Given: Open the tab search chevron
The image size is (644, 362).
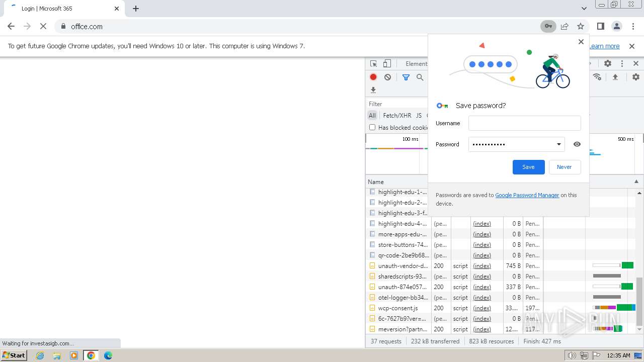Looking at the screenshot, I should [x=584, y=9].
